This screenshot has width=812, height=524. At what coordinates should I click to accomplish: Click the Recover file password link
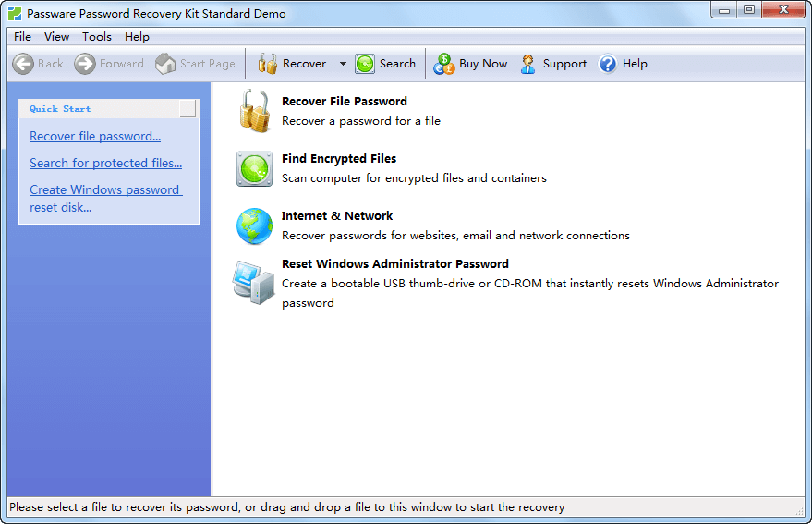95,136
